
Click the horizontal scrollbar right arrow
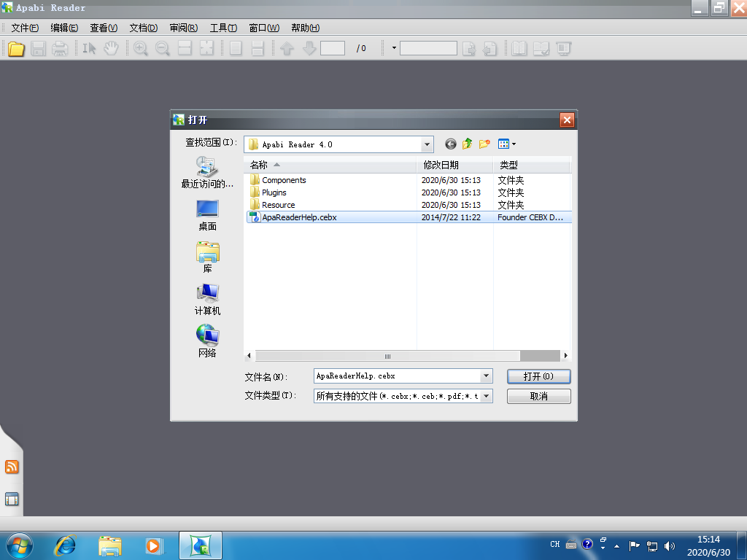[565, 356]
